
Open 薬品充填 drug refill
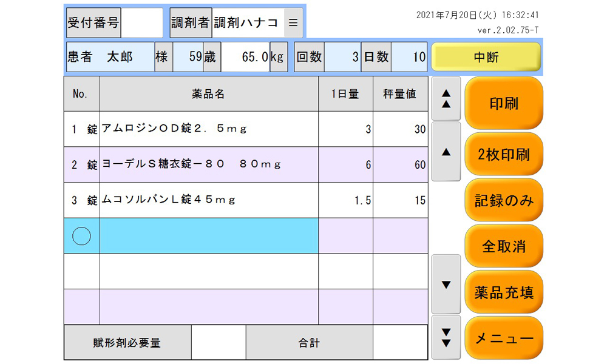pyautogui.click(x=504, y=292)
